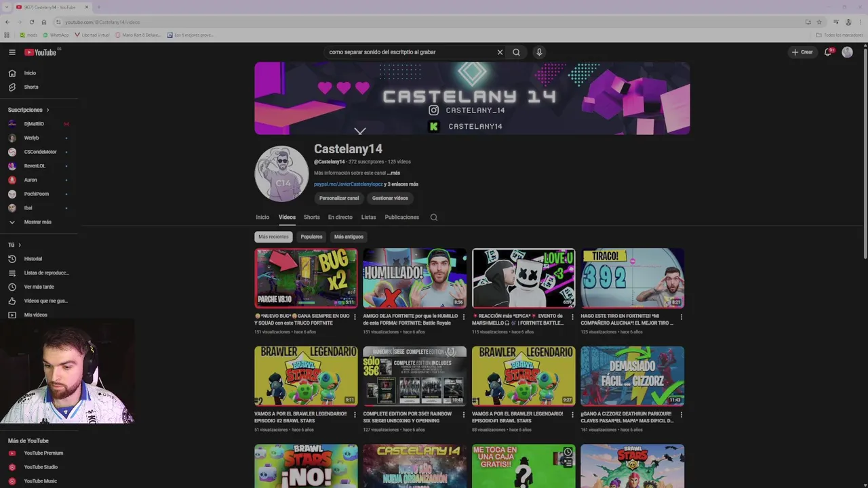Click the Gestionar vídeos button

point(390,198)
